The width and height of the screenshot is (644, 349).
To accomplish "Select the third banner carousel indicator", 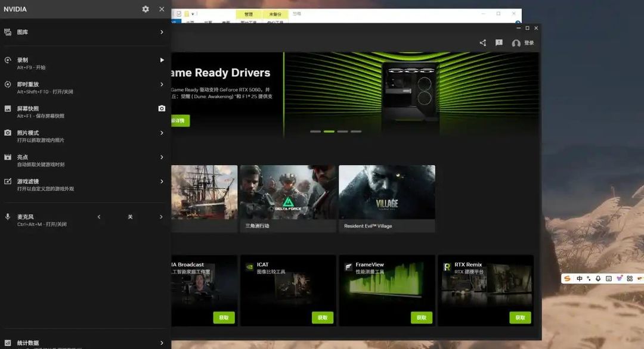I will tap(342, 132).
